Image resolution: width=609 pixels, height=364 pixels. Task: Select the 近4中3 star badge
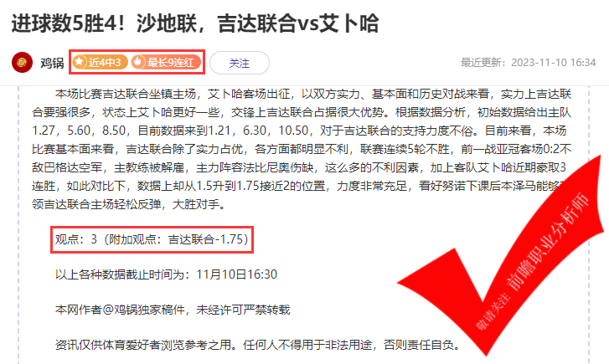tap(100, 62)
